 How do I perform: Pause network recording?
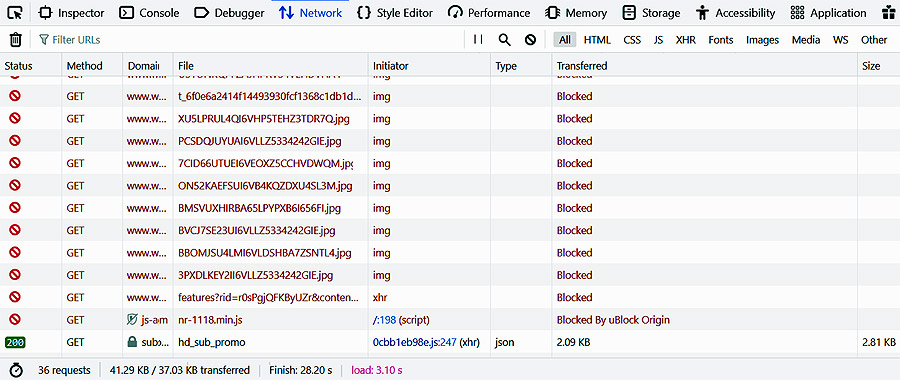(x=478, y=40)
